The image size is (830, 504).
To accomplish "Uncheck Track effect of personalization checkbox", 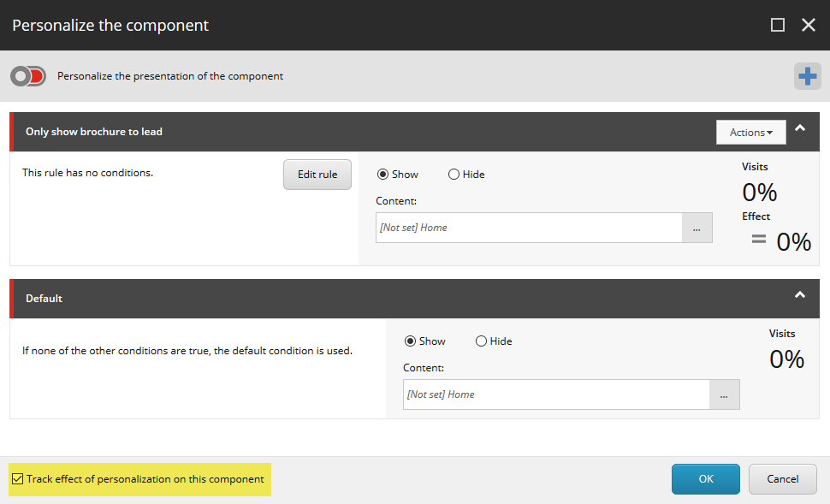I will (x=18, y=479).
